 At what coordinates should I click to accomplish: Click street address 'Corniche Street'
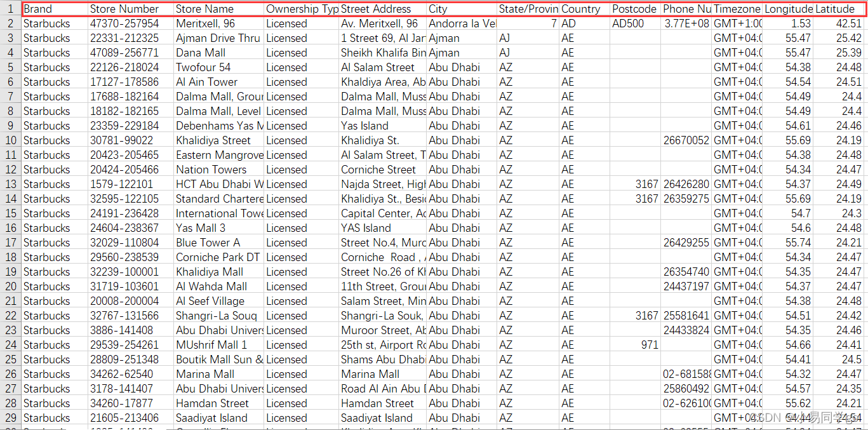click(383, 170)
